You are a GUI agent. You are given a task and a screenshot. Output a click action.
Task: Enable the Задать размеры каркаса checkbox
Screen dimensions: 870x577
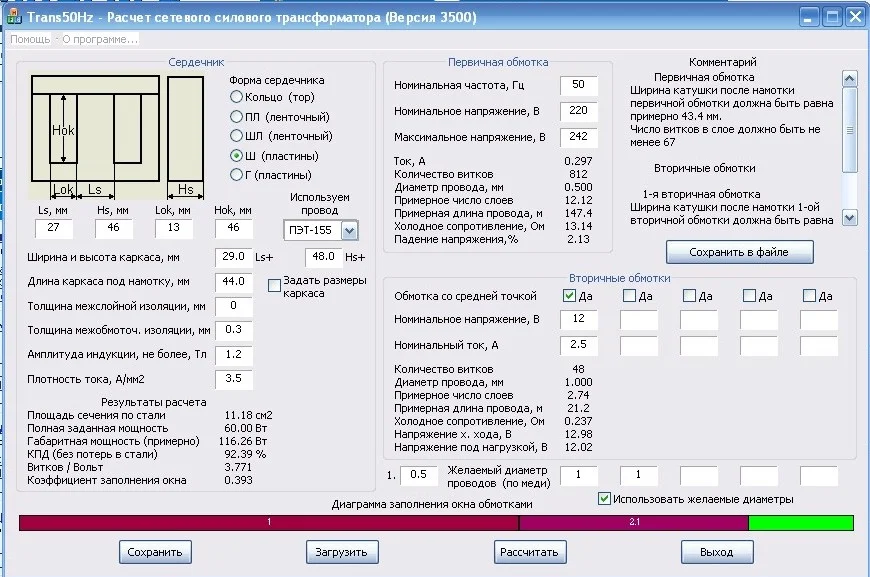[x=274, y=286]
